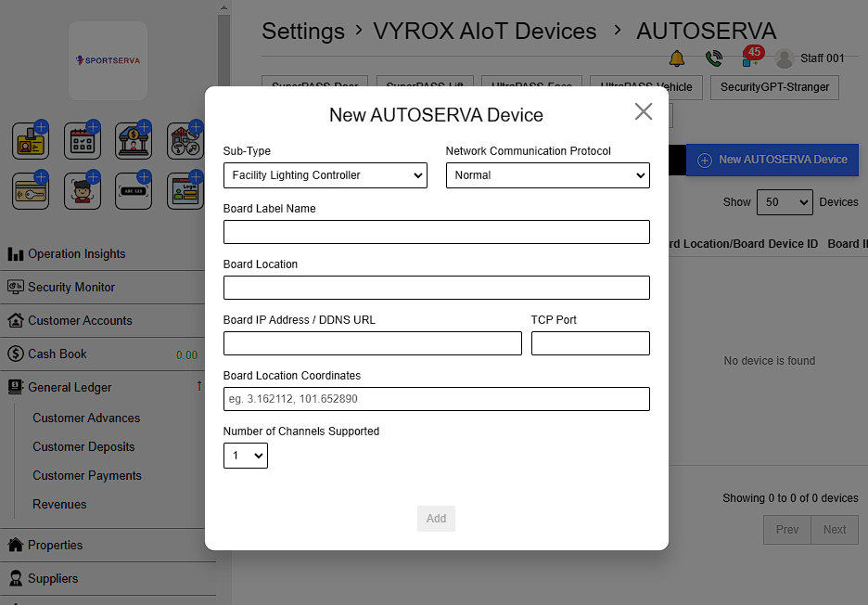
Task: Open the license plate shortcut icon
Action: pyautogui.click(x=133, y=192)
